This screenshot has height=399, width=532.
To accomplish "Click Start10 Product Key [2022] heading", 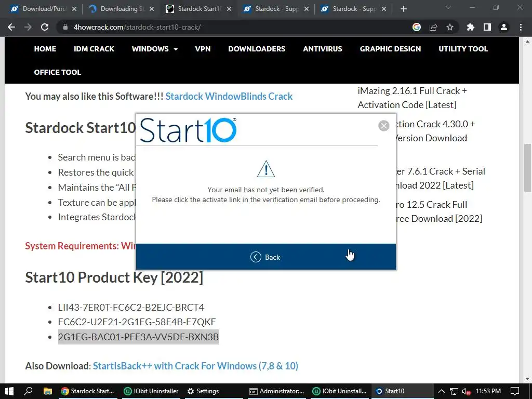I will tap(114, 277).
